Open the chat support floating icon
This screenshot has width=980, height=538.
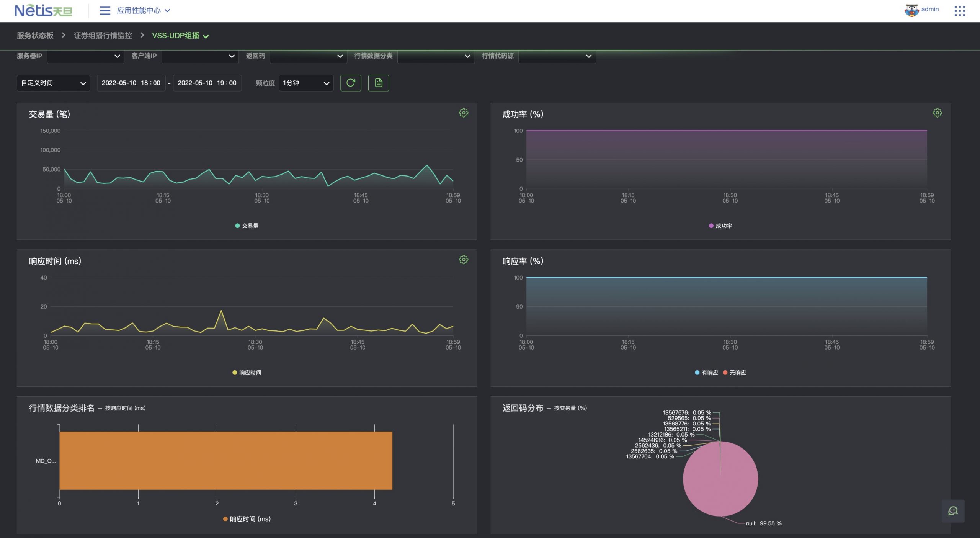(x=952, y=511)
